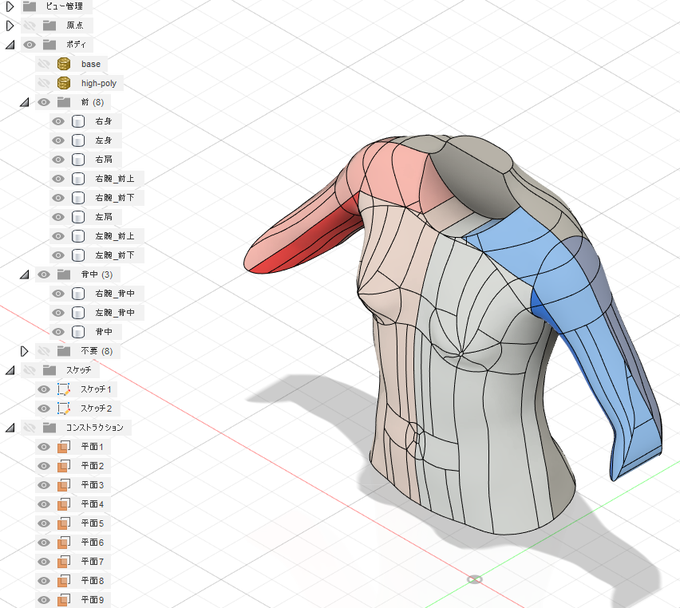Image resolution: width=680 pixels, height=608 pixels.
Task: Collapse the スケッチ node
Action: coord(10,370)
